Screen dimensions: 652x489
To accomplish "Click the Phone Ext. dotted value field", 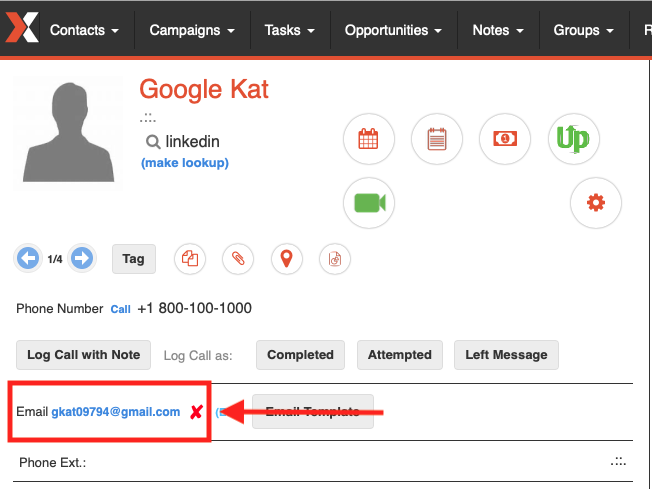I will [x=618, y=462].
